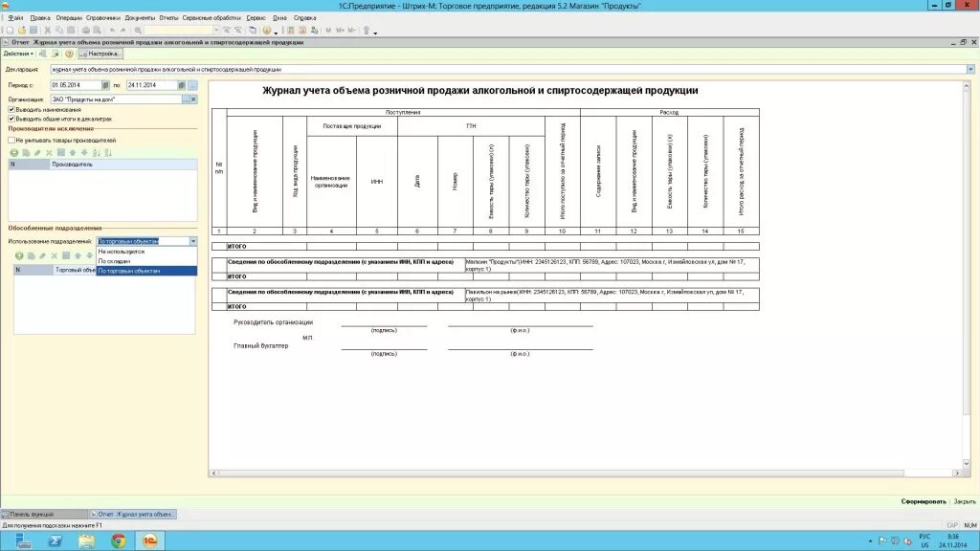The height and width of the screenshot is (551, 980).
Task: Open period selection ellipsis button
Action: click(193, 85)
